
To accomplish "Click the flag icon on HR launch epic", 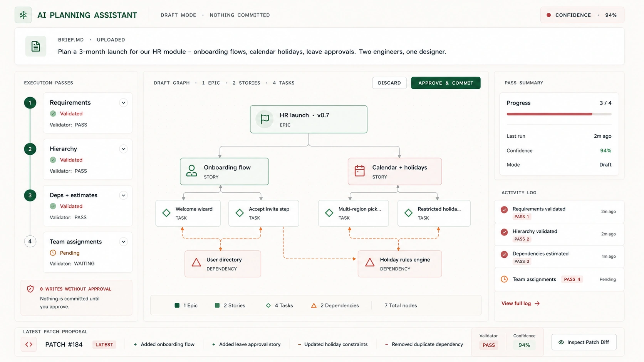I will point(265,119).
